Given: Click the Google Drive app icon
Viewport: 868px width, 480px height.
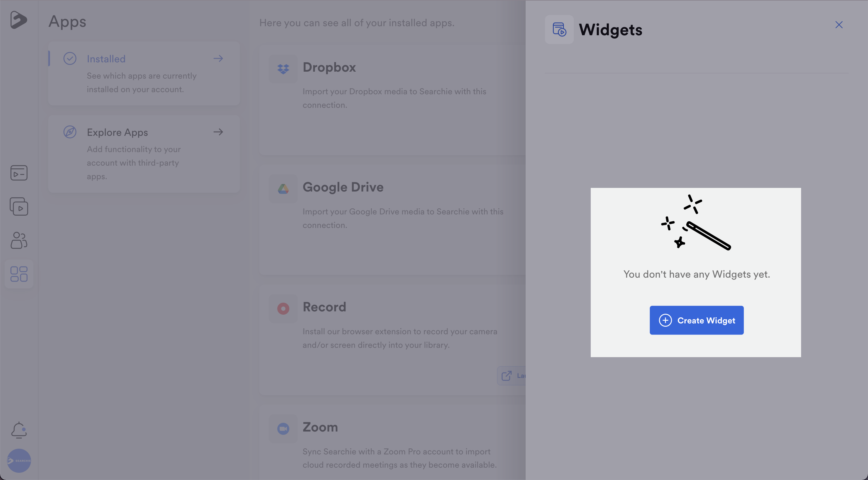Looking at the screenshot, I should (283, 189).
